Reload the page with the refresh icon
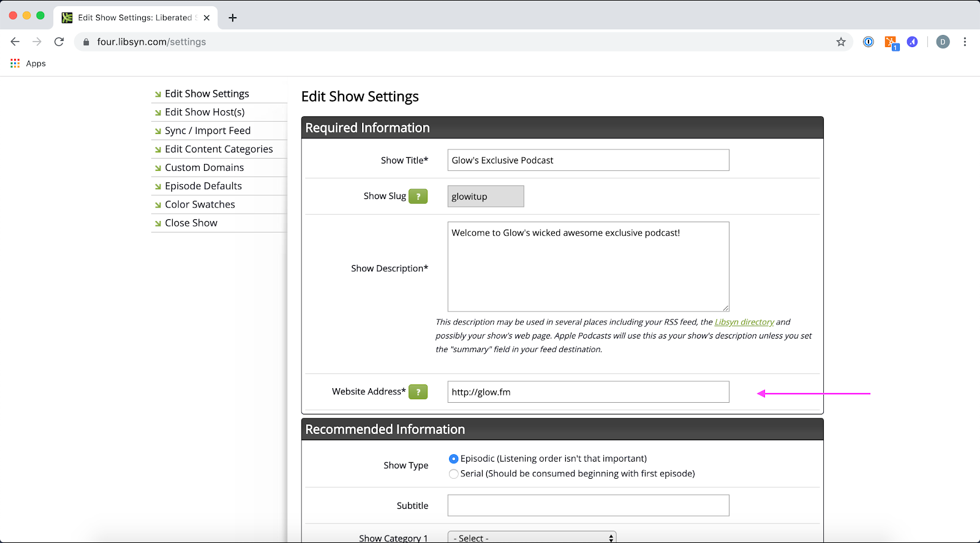980x543 pixels. pyautogui.click(x=59, y=42)
